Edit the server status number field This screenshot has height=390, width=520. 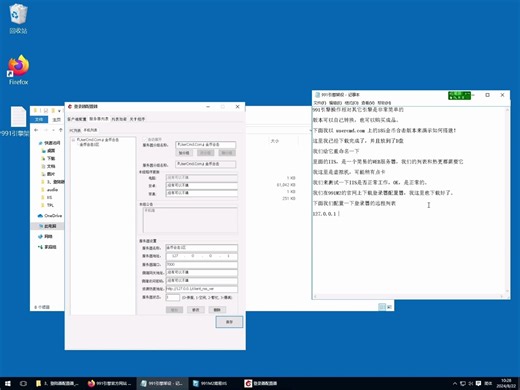(173, 297)
